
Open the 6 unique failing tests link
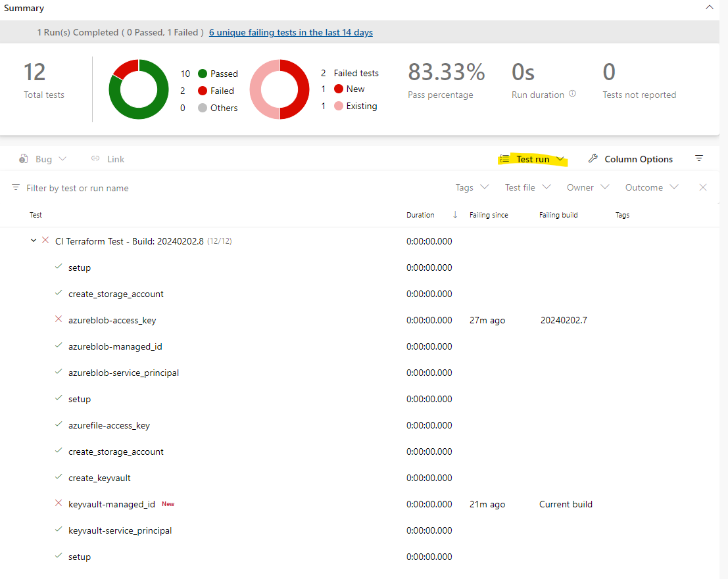coord(291,32)
